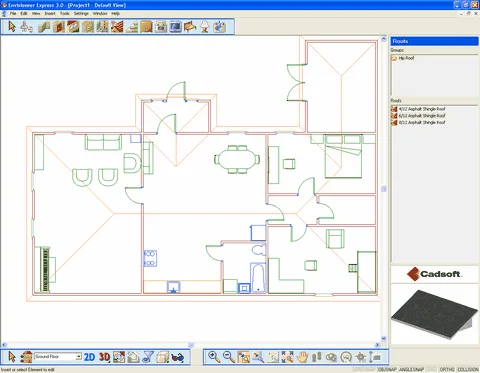480x373 pixels.
Task: Click the red-blue 3D glasses icon
Action: [177, 357]
